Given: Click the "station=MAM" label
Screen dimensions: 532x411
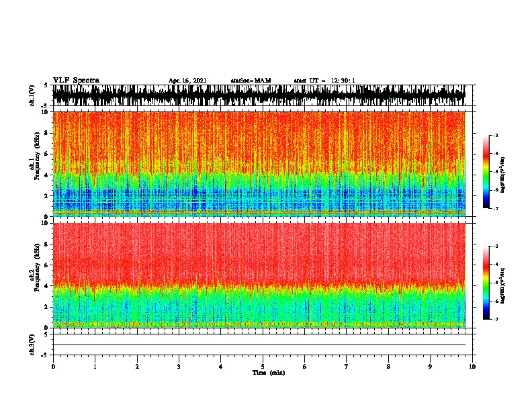Looking at the screenshot, I should (251, 81).
